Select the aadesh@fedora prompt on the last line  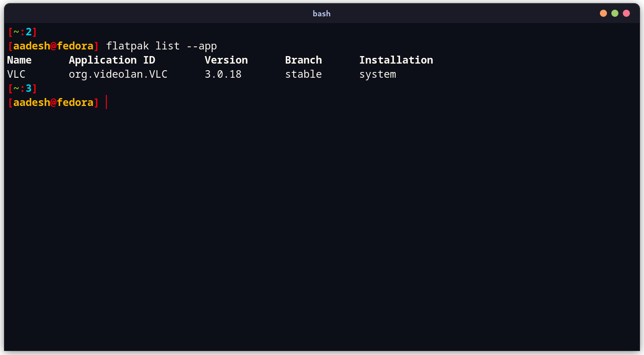pyautogui.click(x=53, y=102)
